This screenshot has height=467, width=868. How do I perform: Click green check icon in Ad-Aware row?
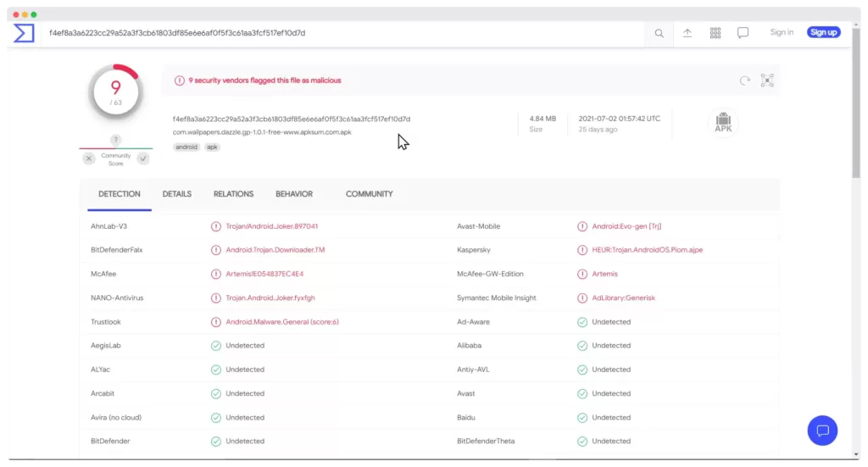tap(582, 322)
